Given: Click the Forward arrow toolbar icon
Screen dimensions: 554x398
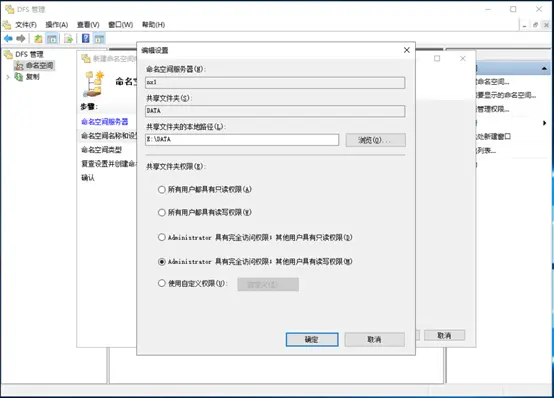Looking at the screenshot, I should [x=21, y=39].
